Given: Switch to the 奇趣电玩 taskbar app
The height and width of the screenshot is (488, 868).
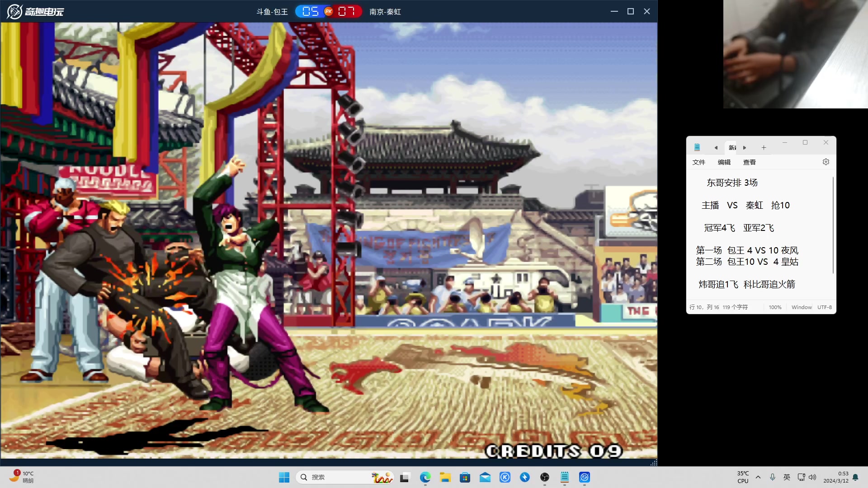Looking at the screenshot, I should 585,477.
